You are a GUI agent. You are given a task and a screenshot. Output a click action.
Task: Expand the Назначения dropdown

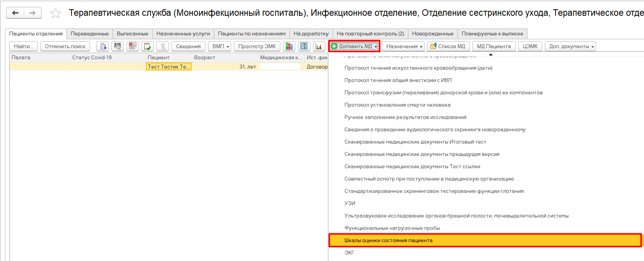(404, 47)
